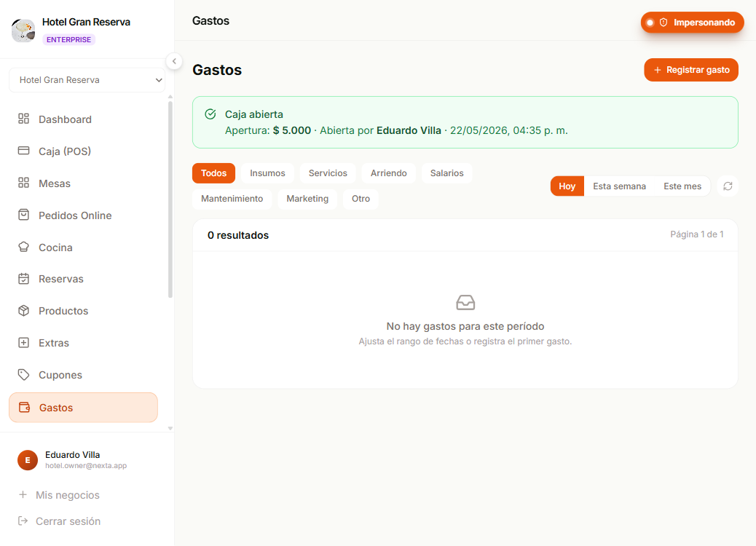Screen dimensions: 756x546
Task: Open Cocina chef hat icon
Action: 23,247
